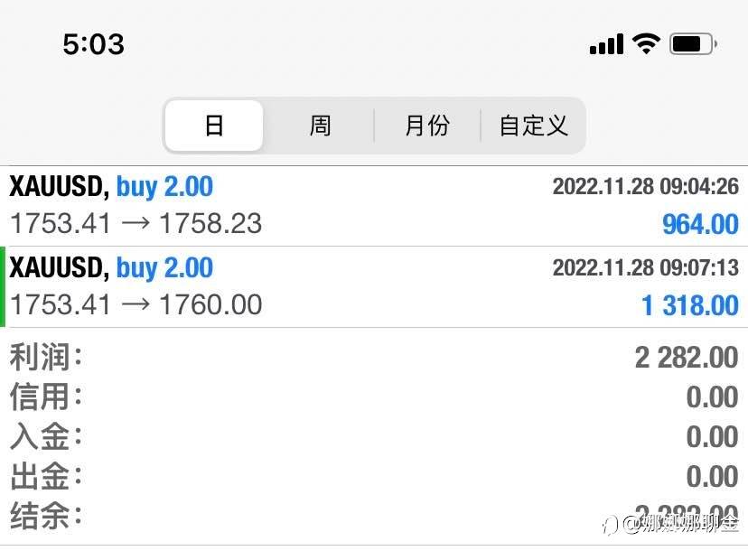The width and height of the screenshot is (748, 560).
Task: Tap the 入金 (deposit) summary row
Action: (x=374, y=437)
